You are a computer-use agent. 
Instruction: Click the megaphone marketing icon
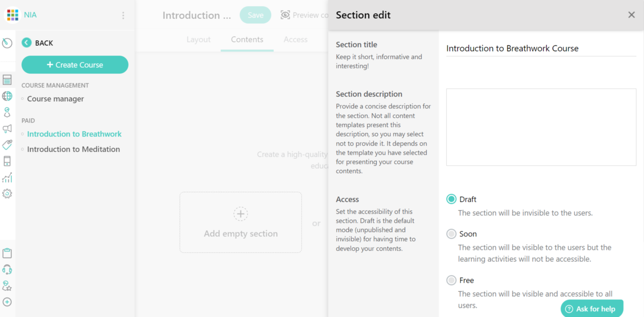pos(7,129)
